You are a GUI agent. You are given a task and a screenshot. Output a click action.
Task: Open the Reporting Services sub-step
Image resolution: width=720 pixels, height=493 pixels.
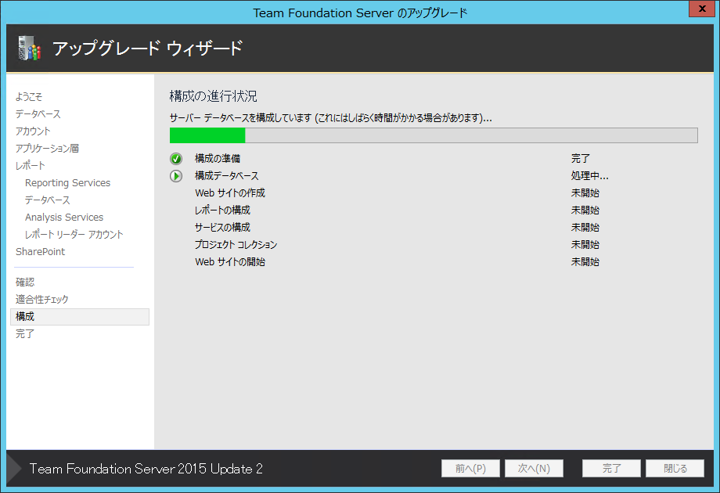(x=68, y=183)
